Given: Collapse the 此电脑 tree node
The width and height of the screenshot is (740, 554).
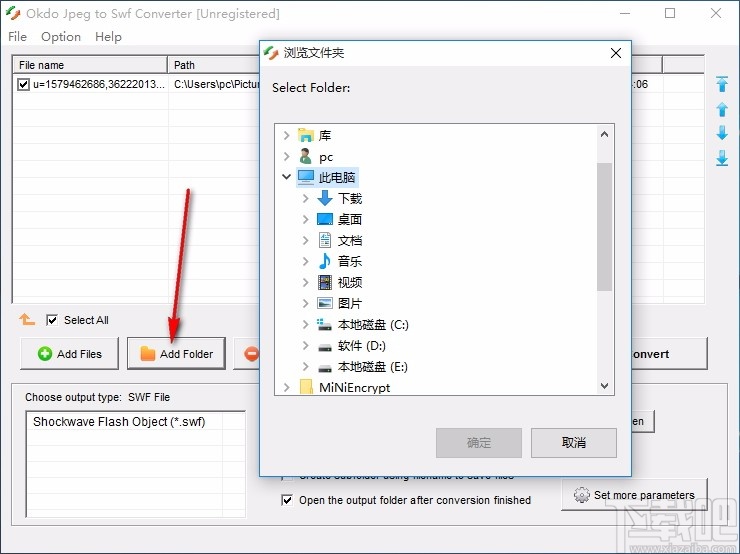Looking at the screenshot, I should [286, 177].
